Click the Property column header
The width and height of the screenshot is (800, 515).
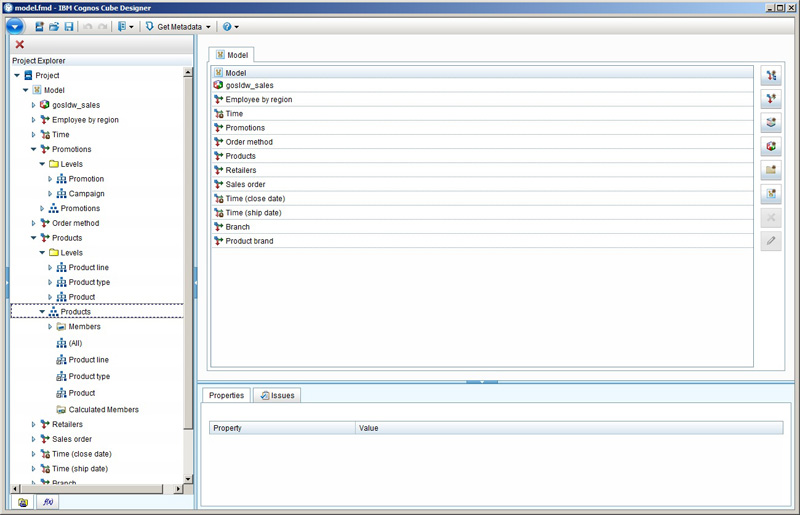coord(282,428)
